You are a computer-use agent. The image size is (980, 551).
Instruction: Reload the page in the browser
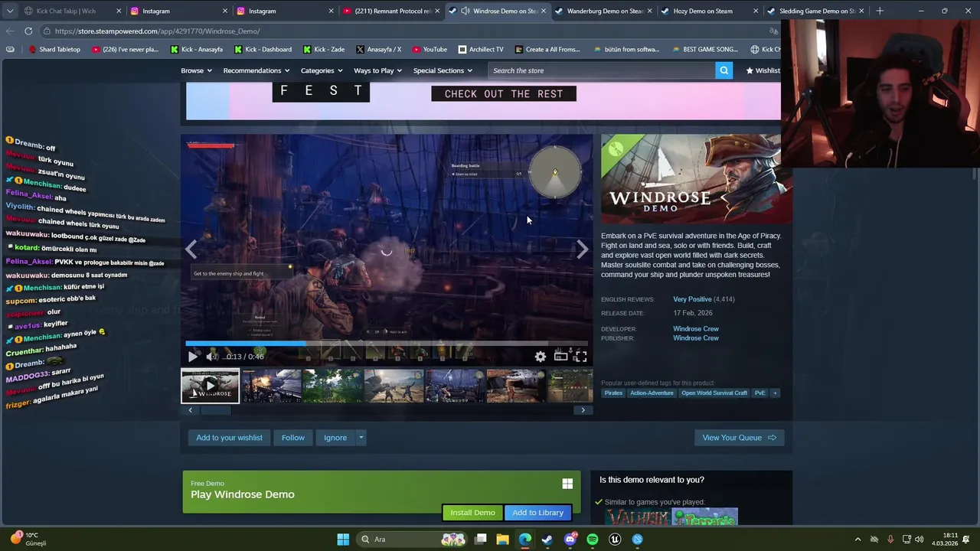pyautogui.click(x=28, y=31)
